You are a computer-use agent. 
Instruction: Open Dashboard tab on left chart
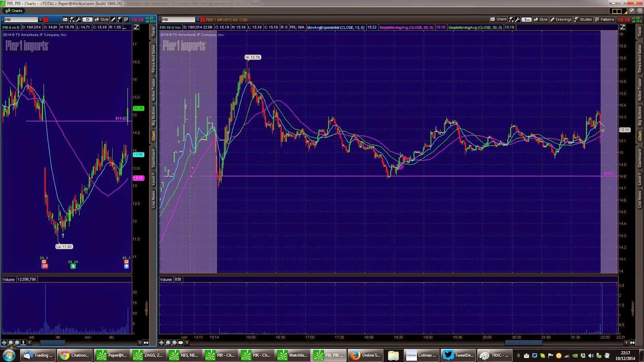[153, 158]
